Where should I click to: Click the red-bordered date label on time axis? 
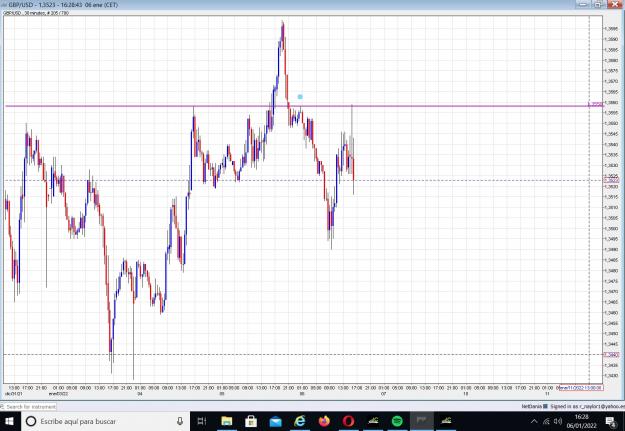pos(581,388)
